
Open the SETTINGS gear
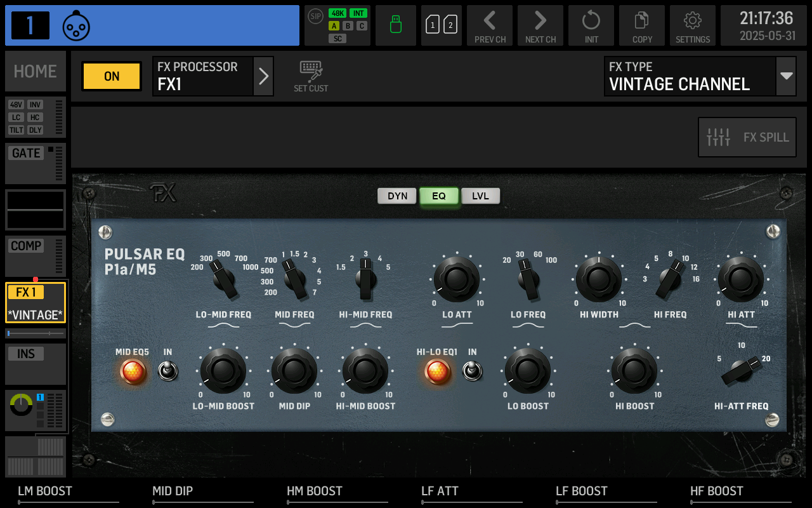pyautogui.click(x=692, y=25)
